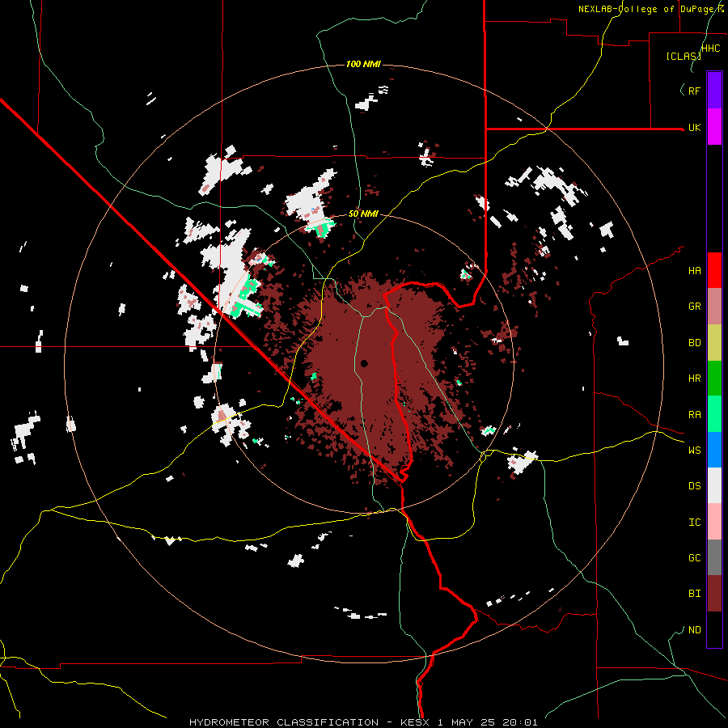
Task: Click the GR legend color block
Action: point(714,307)
